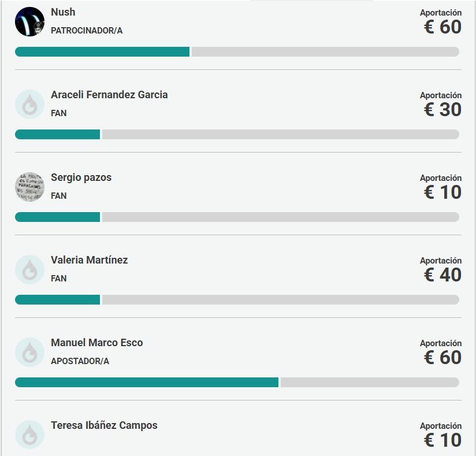476x456 pixels.
Task: Open the Nush contributor name
Action: click(x=63, y=12)
